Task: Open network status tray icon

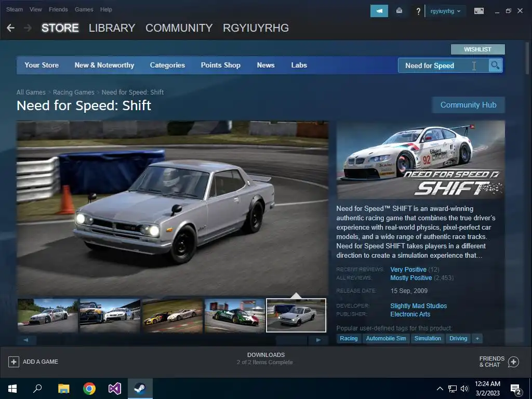Action: [453, 389]
